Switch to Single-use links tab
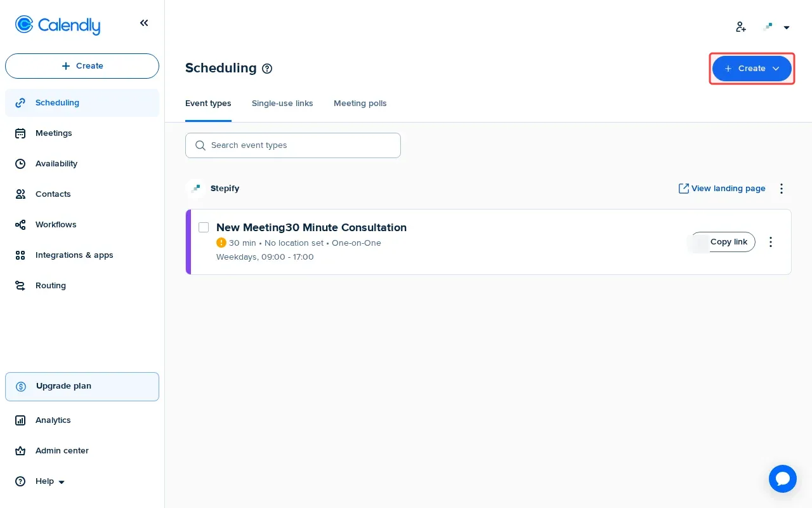Screen dimensions: 812x508 coord(282,104)
